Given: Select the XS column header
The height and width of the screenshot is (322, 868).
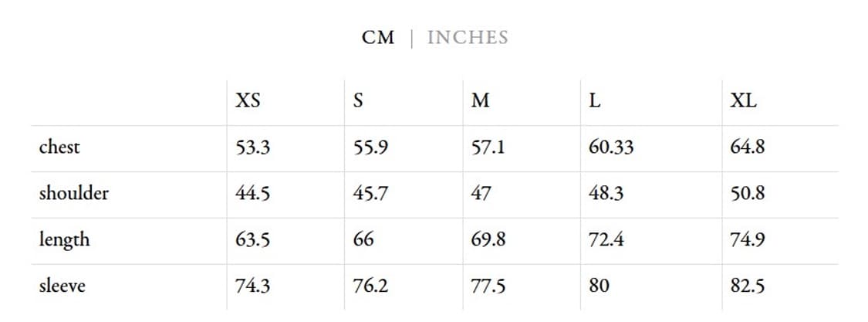Looking at the screenshot, I should tap(248, 101).
